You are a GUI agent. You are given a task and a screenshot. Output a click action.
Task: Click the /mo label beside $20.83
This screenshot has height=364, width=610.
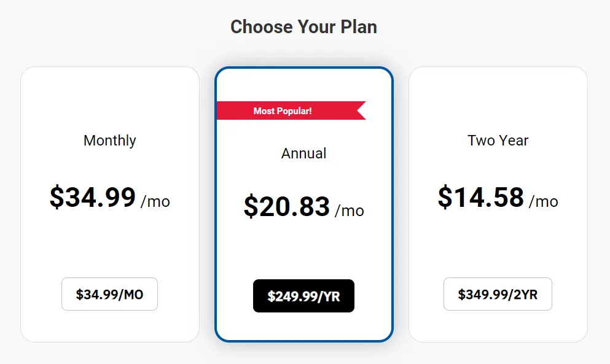pyautogui.click(x=350, y=211)
